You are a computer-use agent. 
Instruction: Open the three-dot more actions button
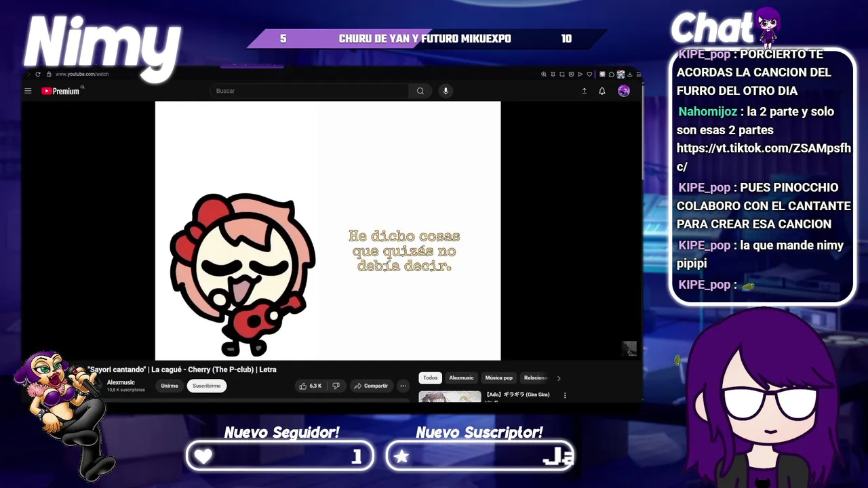[403, 386]
